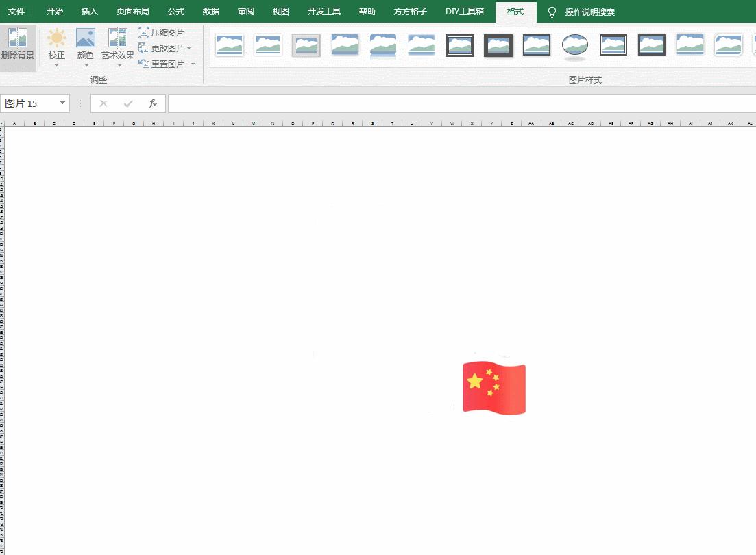Select column AK header

(x=730, y=123)
